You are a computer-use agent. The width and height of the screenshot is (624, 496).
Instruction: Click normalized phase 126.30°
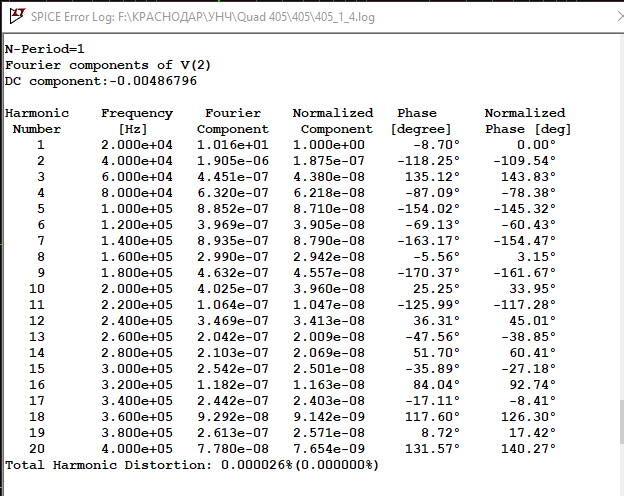(528, 416)
